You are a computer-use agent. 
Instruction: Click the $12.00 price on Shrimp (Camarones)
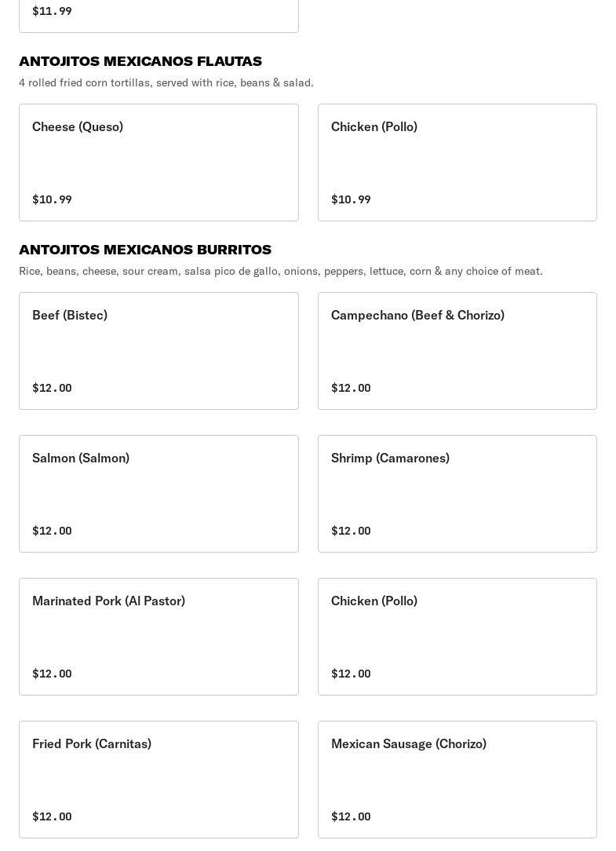(x=351, y=531)
